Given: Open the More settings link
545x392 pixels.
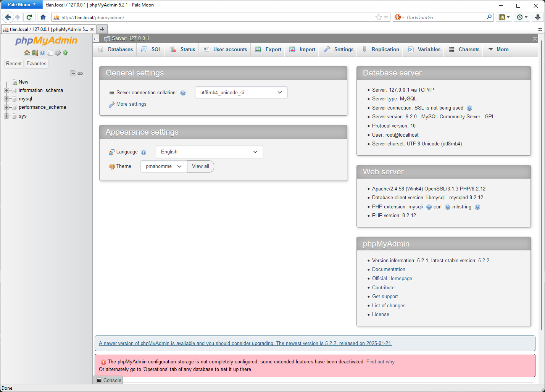Looking at the screenshot, I should [x=131, y=104].
